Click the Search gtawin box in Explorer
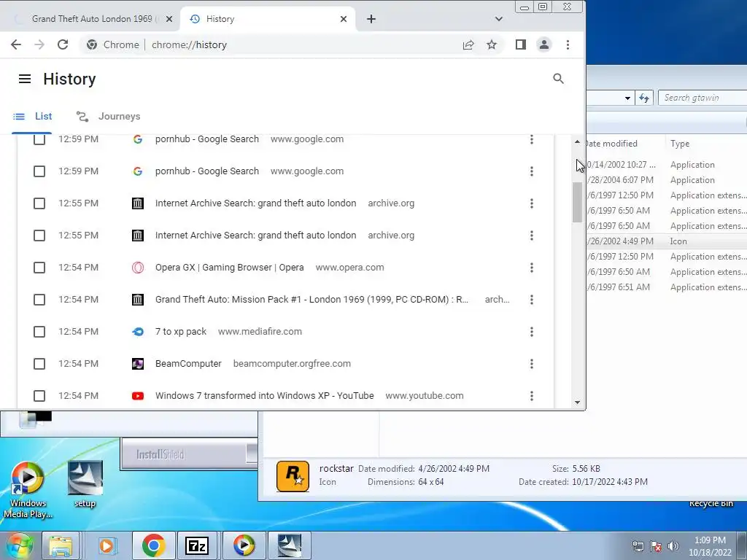This screenshot has height=560, width=747. tap(703, 98)
